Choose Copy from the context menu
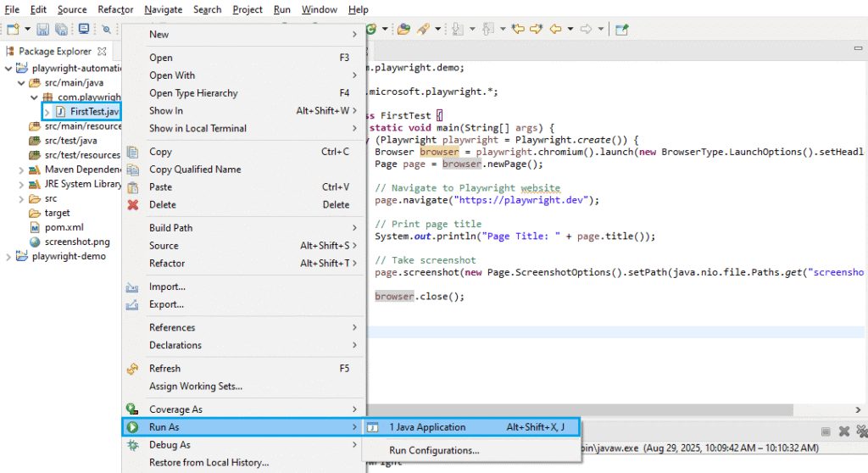This screenshot has width=868, height=473. tap(243, 152)
